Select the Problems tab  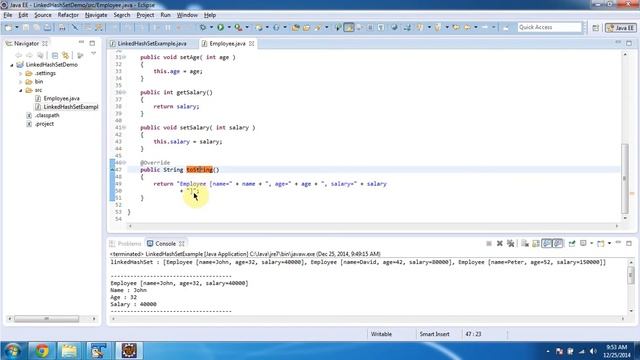tap(125, 244)
